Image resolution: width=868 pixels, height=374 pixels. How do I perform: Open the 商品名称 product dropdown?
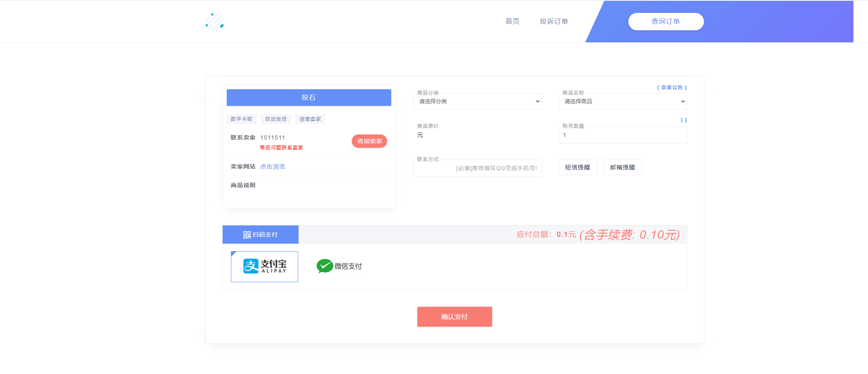(x=623, y=102)
